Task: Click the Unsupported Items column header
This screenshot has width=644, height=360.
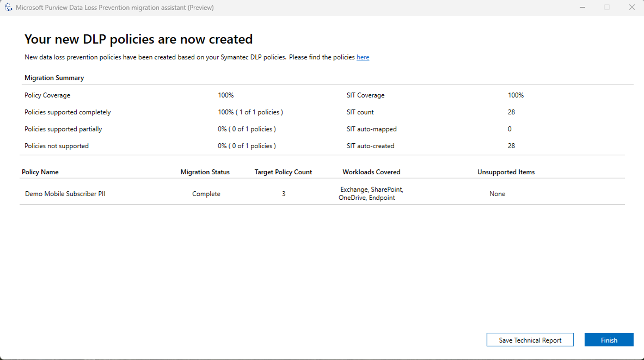Action: [506, 172]
